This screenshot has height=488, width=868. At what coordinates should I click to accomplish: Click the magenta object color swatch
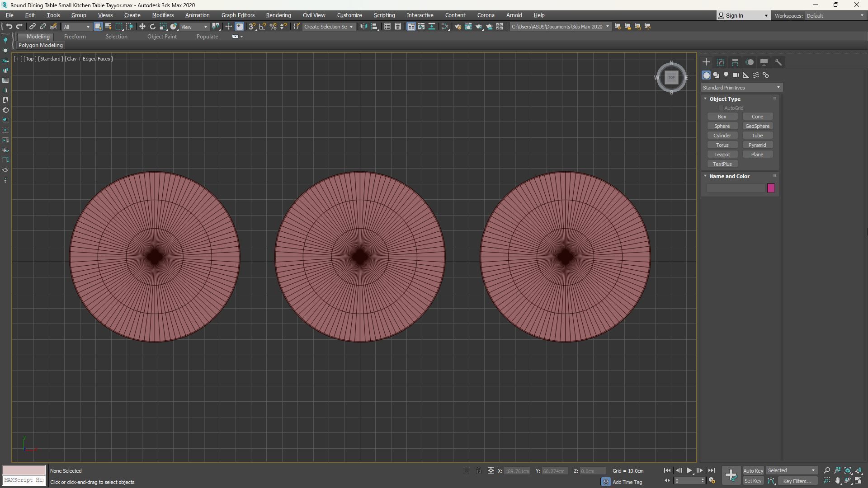pyautogui.click(x=771, y=188)
